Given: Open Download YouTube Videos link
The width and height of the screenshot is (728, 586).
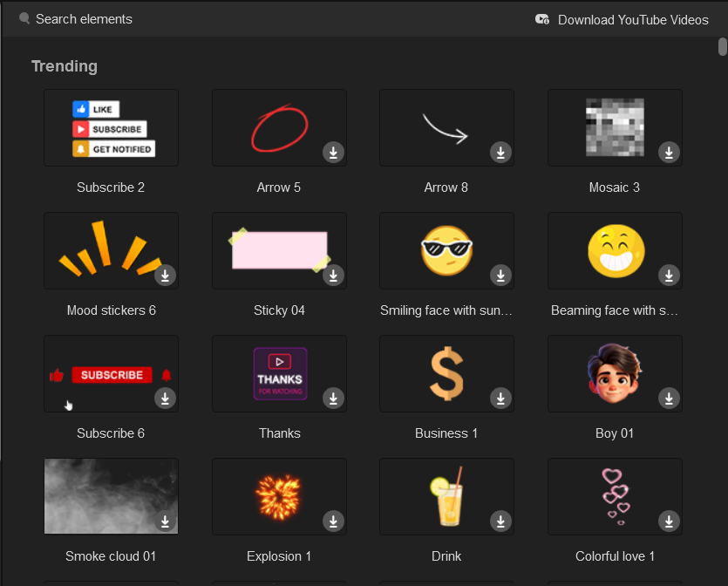Looking at the screenshot, I should (x=633, y=20).
